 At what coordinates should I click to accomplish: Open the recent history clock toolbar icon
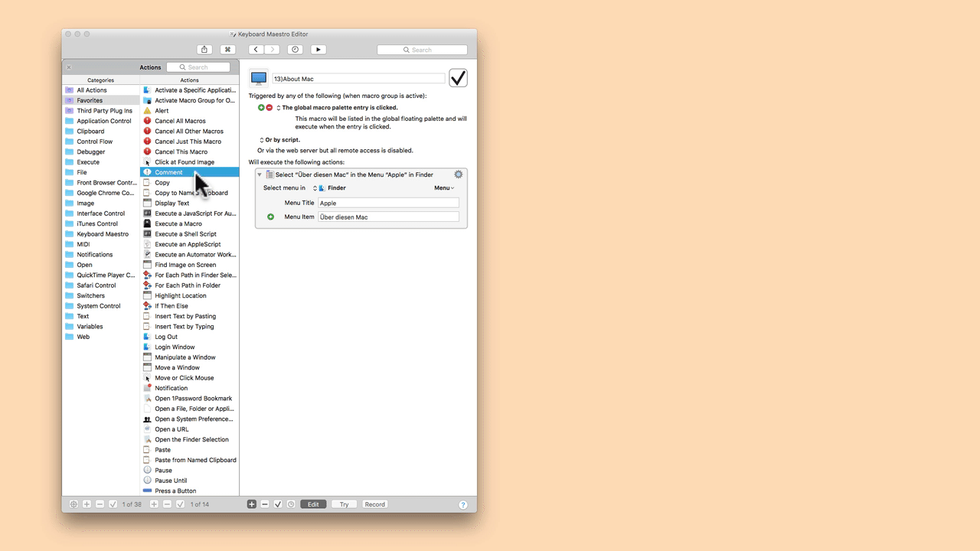(295, 50)
